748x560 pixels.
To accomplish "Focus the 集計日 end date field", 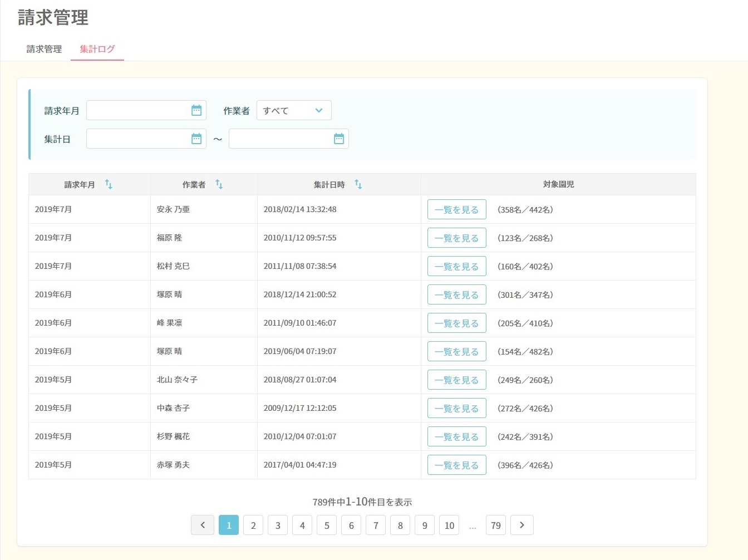I will point(289,139).
